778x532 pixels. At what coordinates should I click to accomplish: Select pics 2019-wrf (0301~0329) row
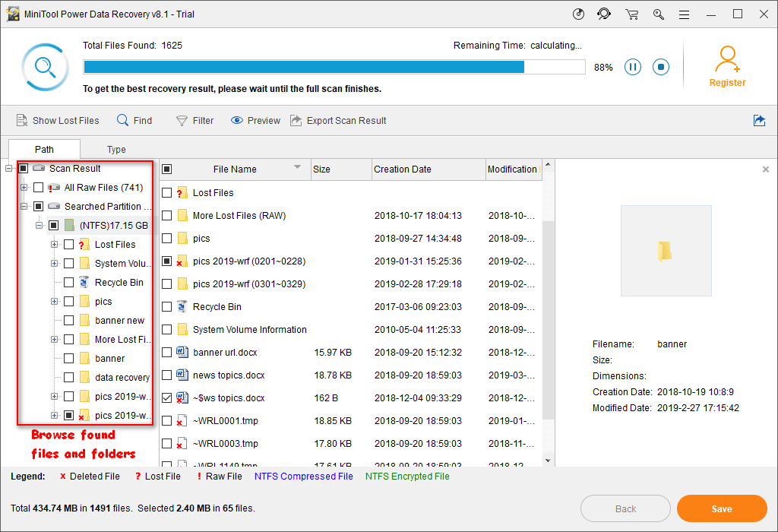pos(351,284)
